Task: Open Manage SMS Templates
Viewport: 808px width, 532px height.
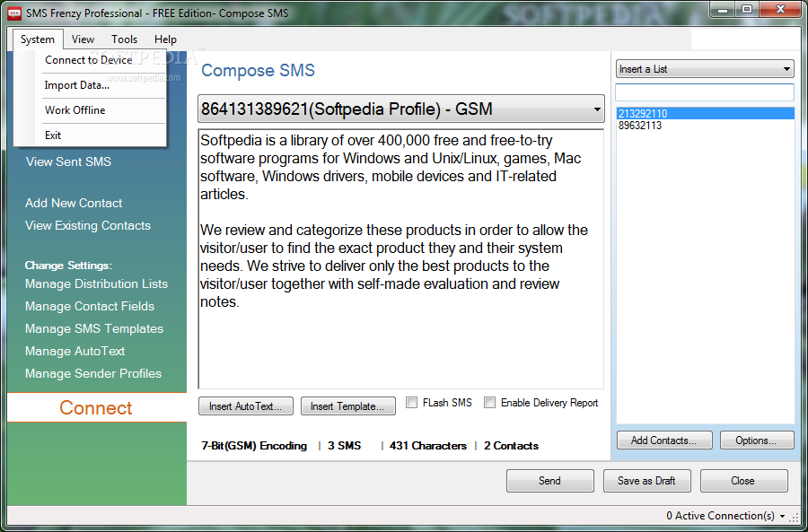Action: [x=94, y=328]
